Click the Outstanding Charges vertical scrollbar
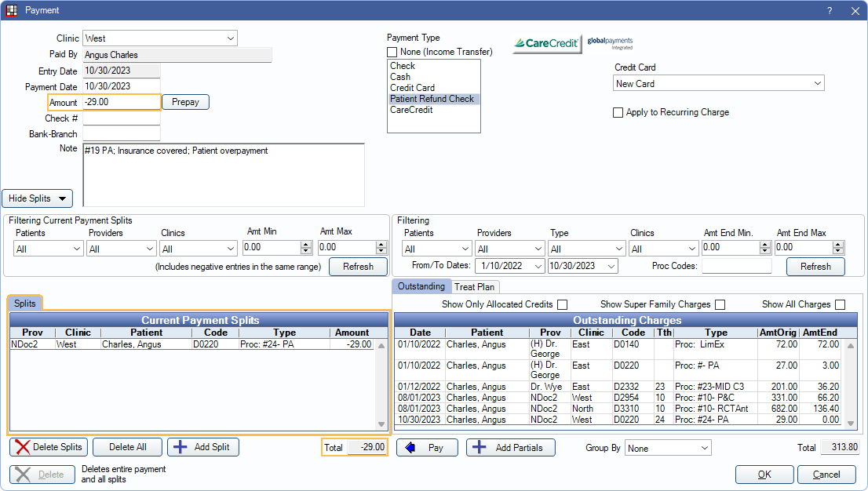Screen dimensions: 868x491 coord(851,383)
